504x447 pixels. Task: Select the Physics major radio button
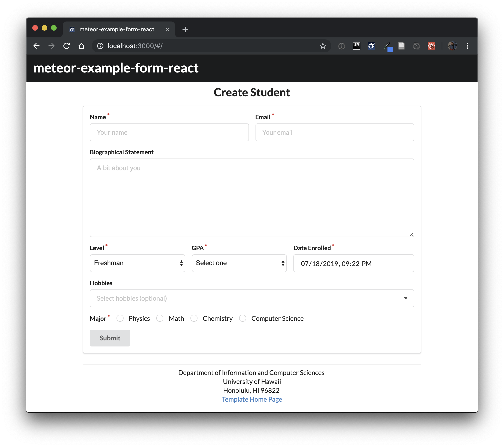pos(120,318)
